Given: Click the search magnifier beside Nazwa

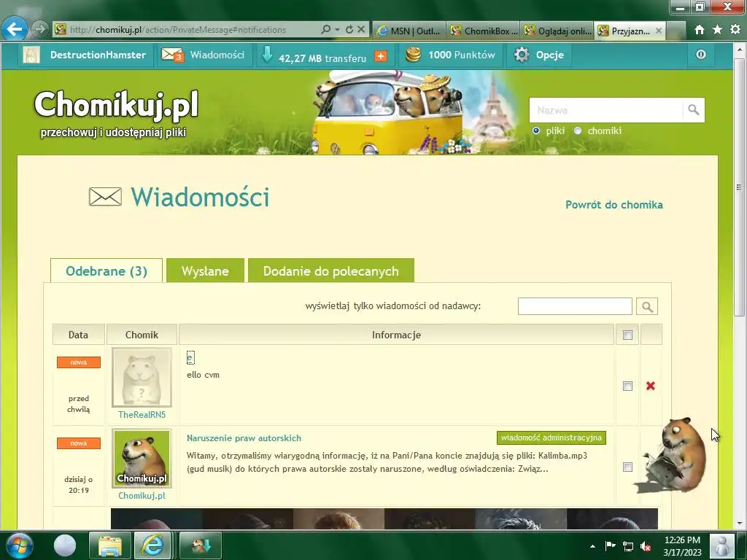Looking at the screenshot, I should (x=694, y=110).
